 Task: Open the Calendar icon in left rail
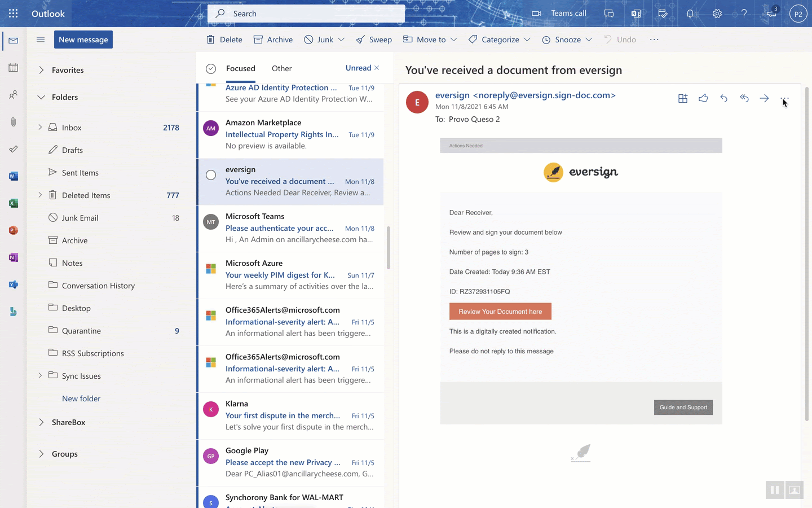[x=13, y=68]
